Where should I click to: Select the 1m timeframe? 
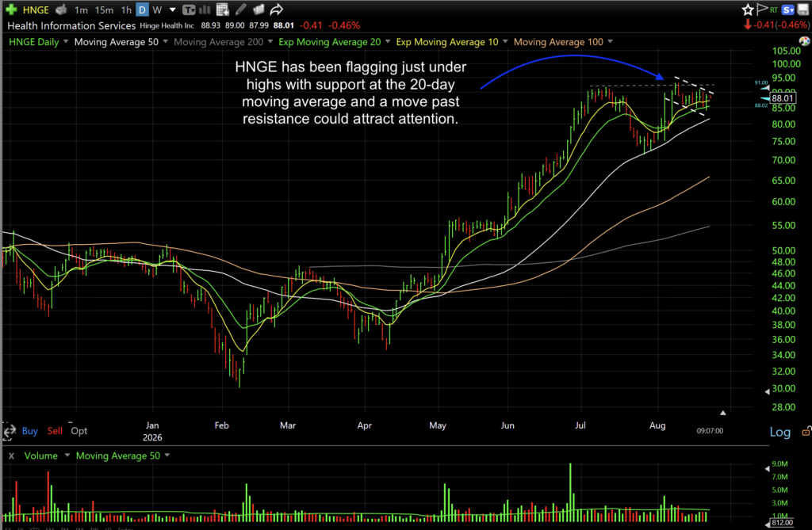click(81, 10)
